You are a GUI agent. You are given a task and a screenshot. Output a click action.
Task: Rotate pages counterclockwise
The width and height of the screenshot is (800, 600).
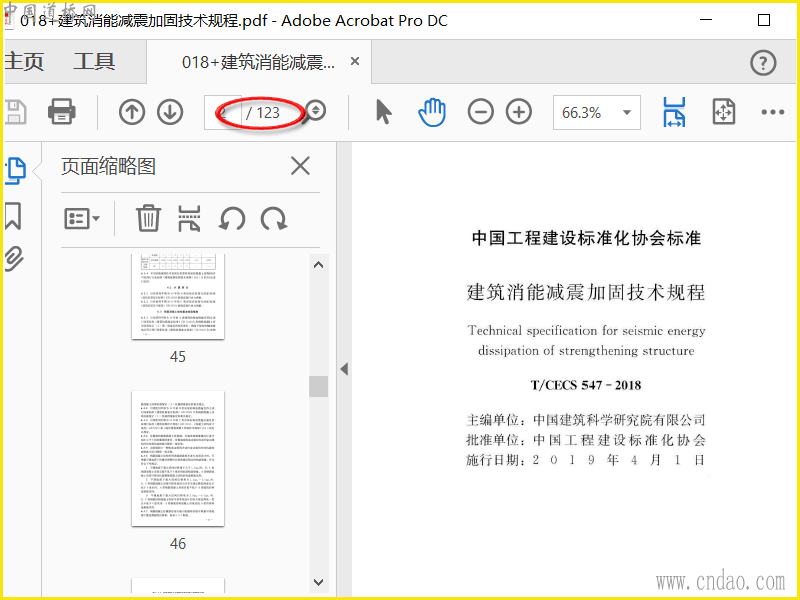(x=232, y=219)
